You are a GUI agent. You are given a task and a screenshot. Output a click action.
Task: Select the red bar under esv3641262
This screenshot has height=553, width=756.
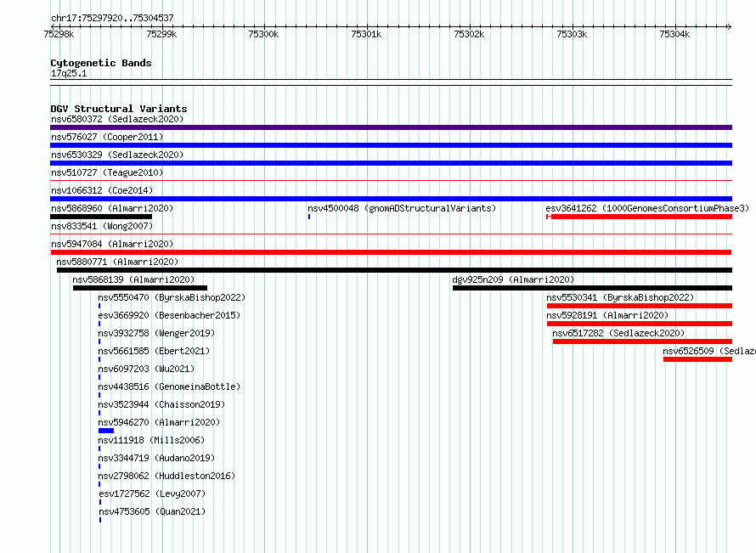(640, 217)
